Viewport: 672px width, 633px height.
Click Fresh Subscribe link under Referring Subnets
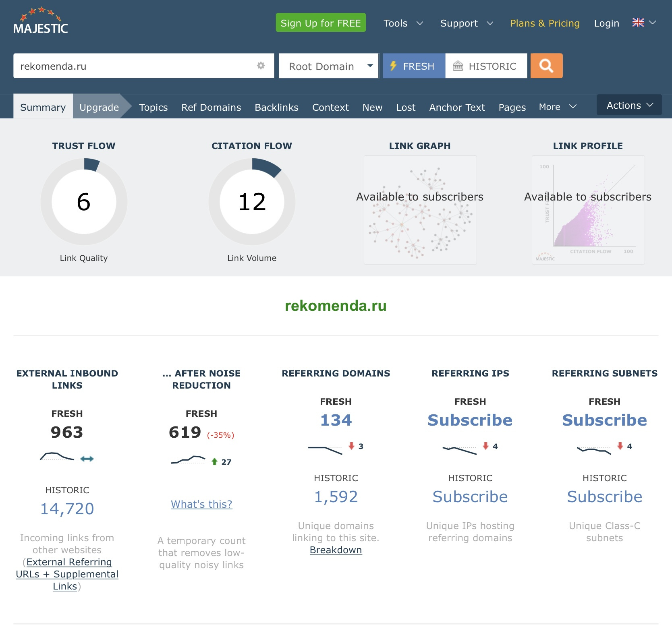click(x=605, y=420)
